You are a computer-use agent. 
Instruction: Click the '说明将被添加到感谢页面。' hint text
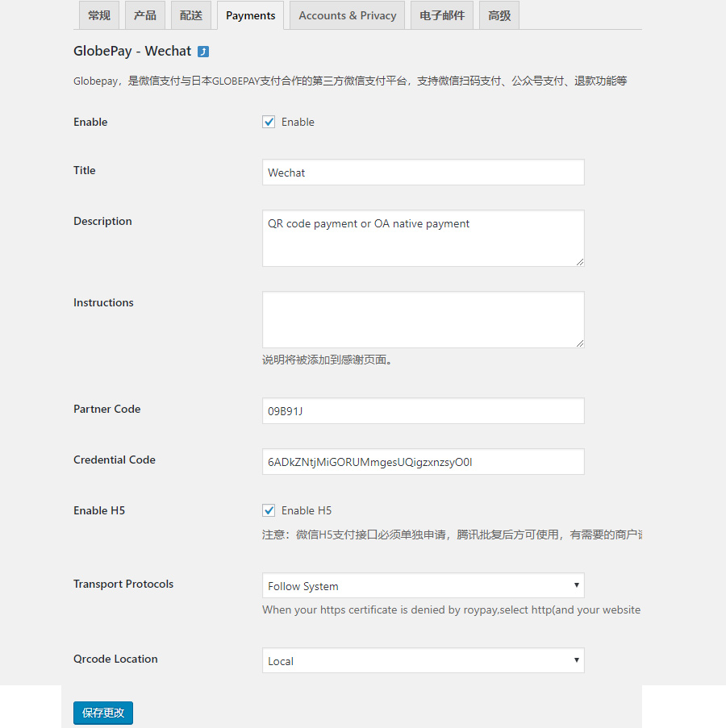[x=327, y=360]
